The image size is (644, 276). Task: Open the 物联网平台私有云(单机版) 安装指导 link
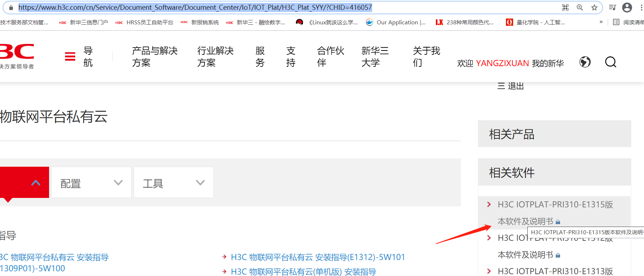pyautogui.click(x=303, y=272)
